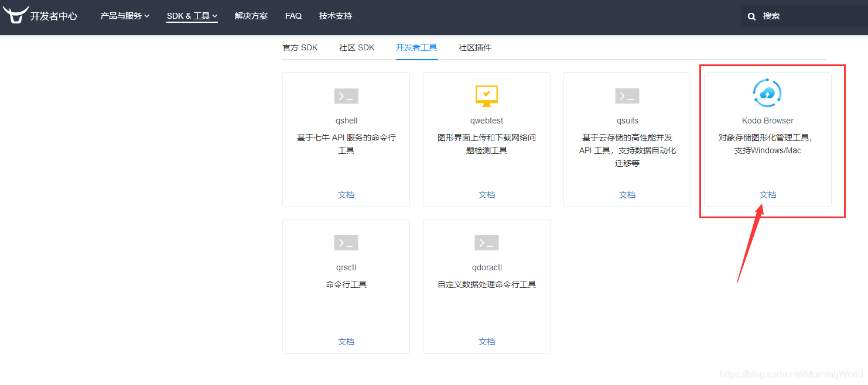Expand the 产品与服务 dropdown menu
Viewport: 868px width, 385px height.
[125, 16]
